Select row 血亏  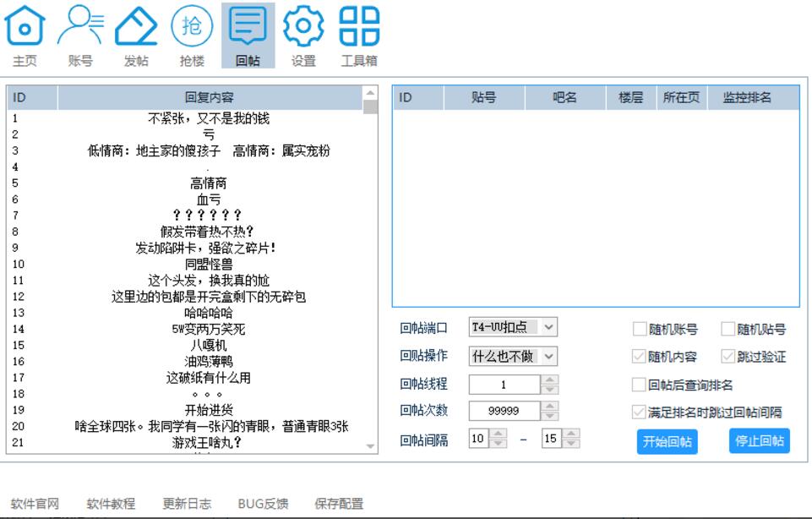pos(185,199)
